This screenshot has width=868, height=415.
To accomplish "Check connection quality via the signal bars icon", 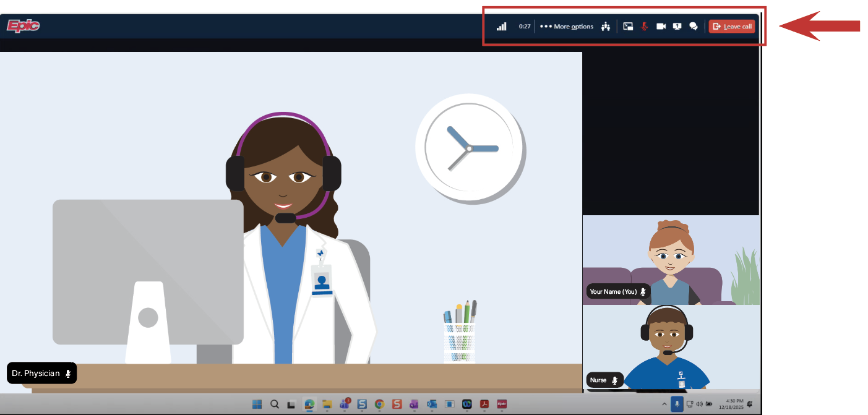I will pyautogui.click(x=502, y=26).
